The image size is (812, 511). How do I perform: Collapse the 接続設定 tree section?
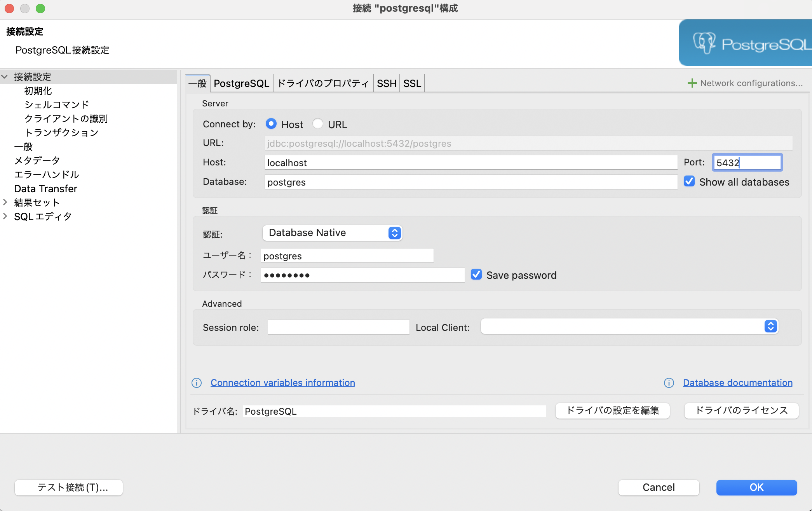tap(5, 76)
